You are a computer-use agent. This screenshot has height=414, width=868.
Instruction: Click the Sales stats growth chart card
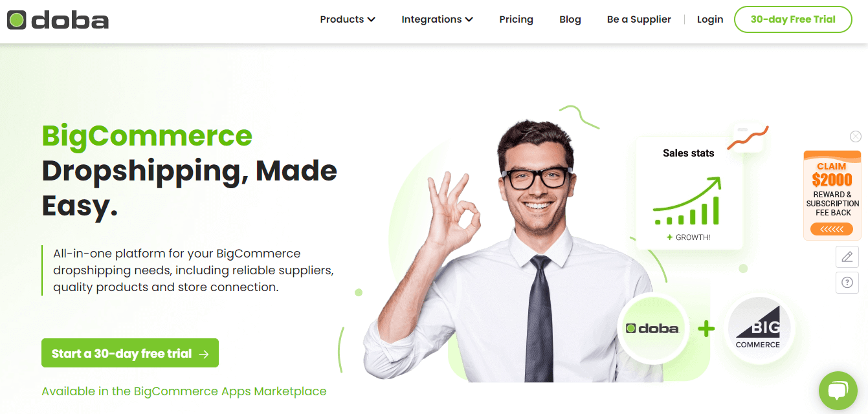point(689,193)
